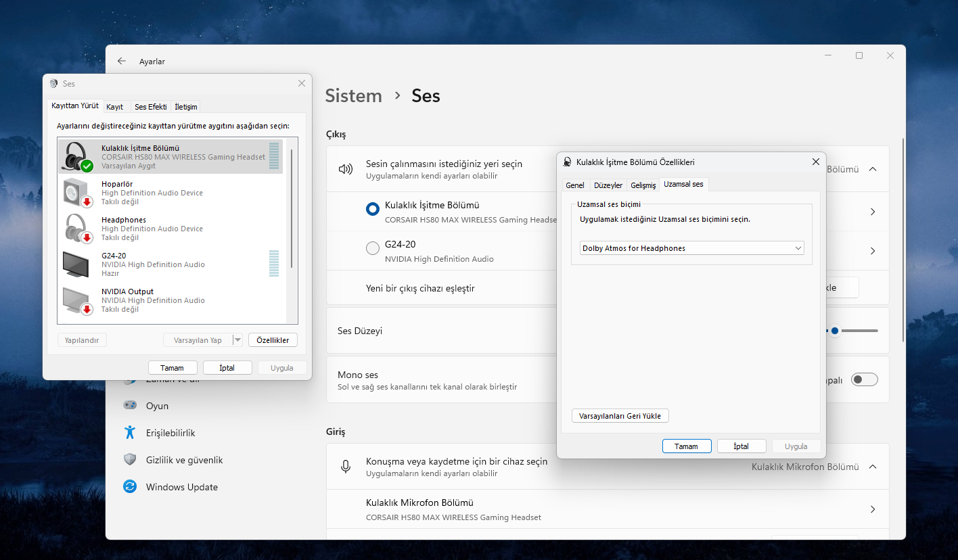Open the Uzamsal ses biçimi dropdown
This screenshot has height=560, width=958.
point(692,248)
